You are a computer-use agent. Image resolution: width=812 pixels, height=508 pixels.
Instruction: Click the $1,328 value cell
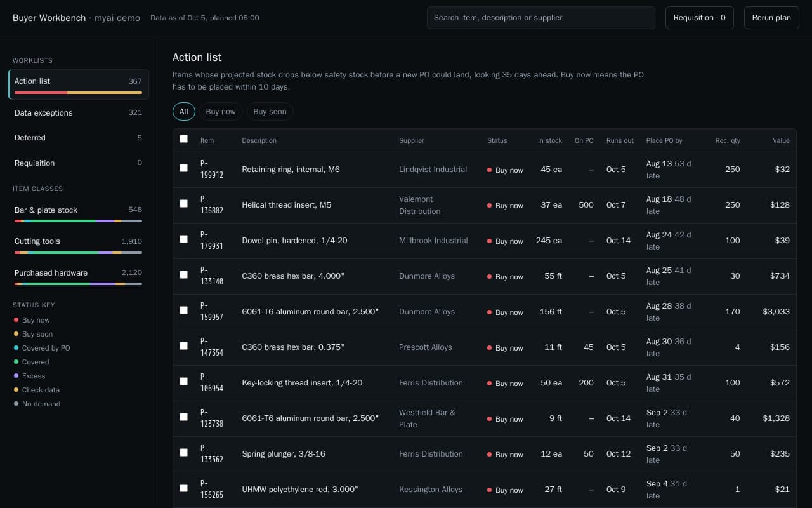(x=776, y=418)
